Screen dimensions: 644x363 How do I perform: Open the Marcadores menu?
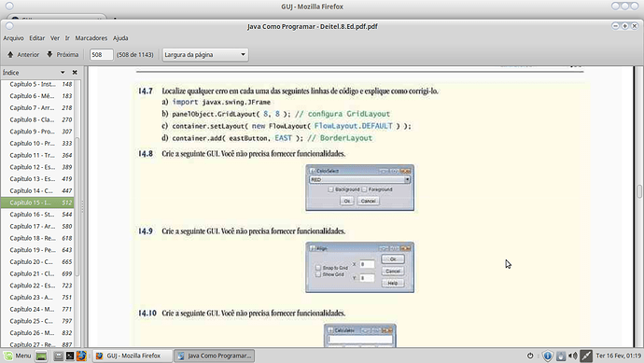[91, 37]
